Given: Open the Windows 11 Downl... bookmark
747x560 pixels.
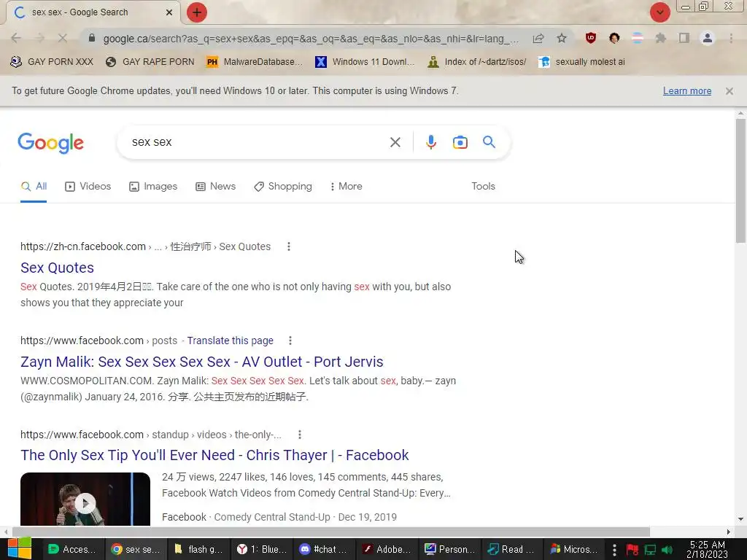Looking at the screenshot, I should coord(365,62).
